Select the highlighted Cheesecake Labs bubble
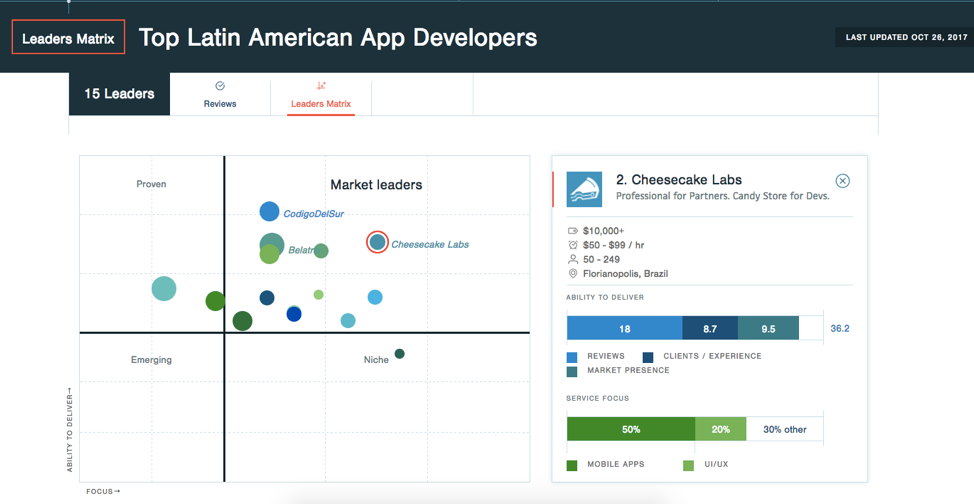The height and width of the screenshot is (504, 974). pyautogui.click(x=377, y=242)
